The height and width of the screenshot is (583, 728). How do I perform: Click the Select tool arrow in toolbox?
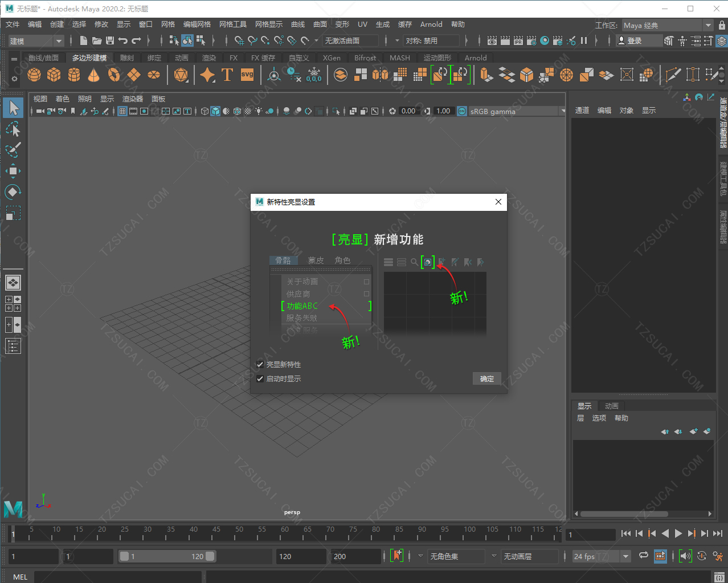point(13,108)
